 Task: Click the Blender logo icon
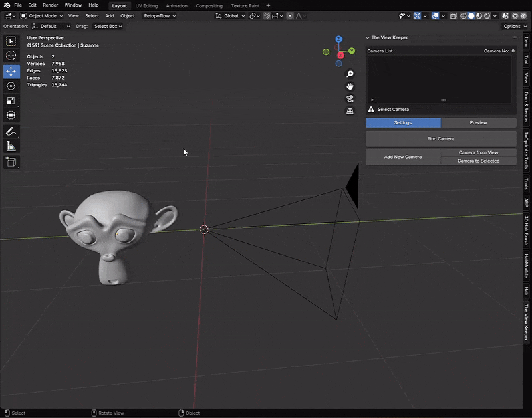click(x=7, y=5)
